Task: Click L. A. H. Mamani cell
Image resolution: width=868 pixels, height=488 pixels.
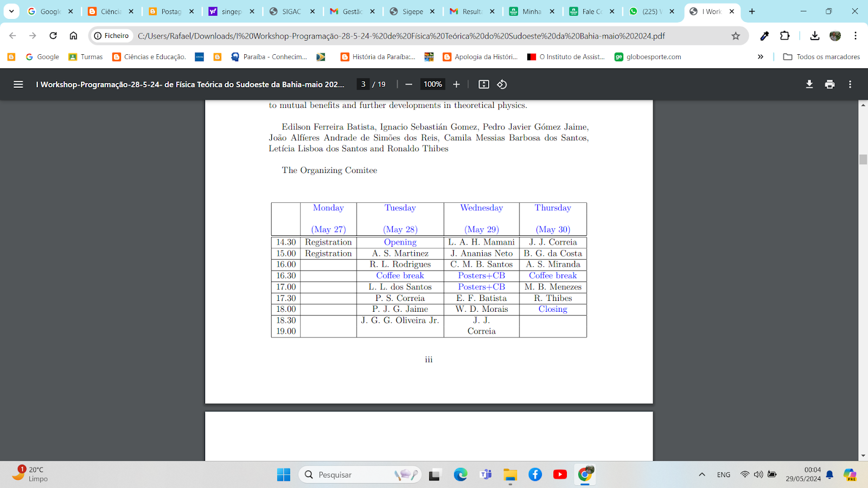Action: tap(482, 242)
